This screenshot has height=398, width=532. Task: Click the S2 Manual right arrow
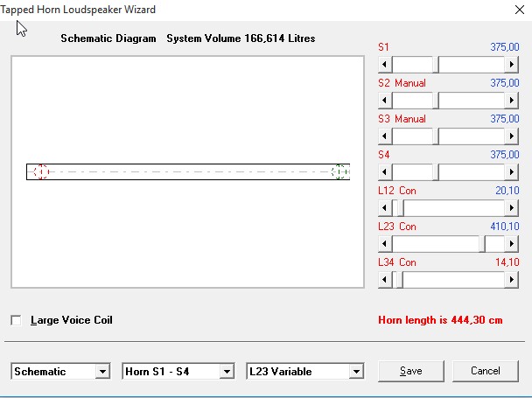pyautogui.click(x=512, y=101)
